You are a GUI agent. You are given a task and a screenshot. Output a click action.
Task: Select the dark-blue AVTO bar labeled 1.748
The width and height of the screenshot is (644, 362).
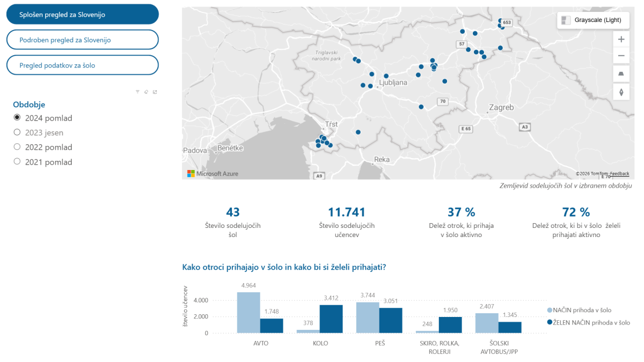pyautogui.click(x=272, y=326)
